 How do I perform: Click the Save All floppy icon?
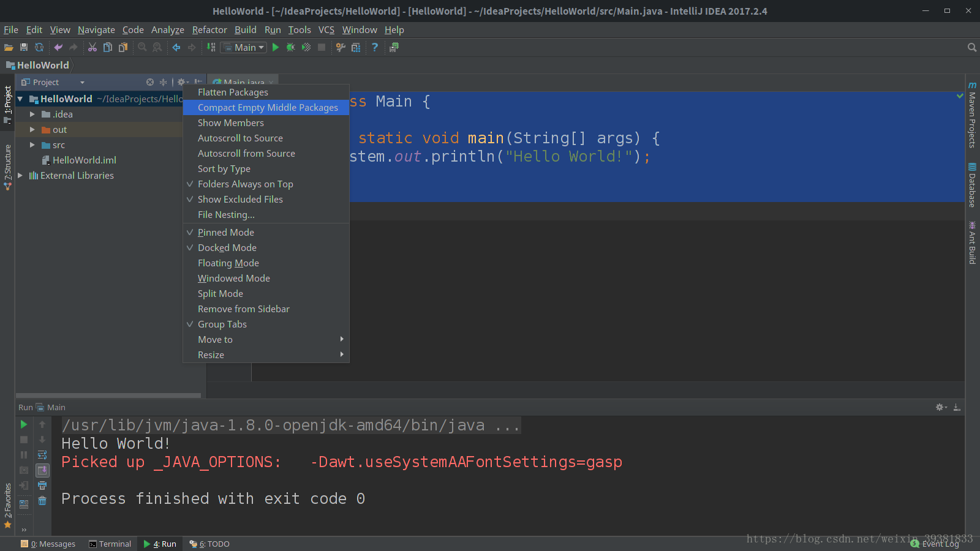point(24,47)
